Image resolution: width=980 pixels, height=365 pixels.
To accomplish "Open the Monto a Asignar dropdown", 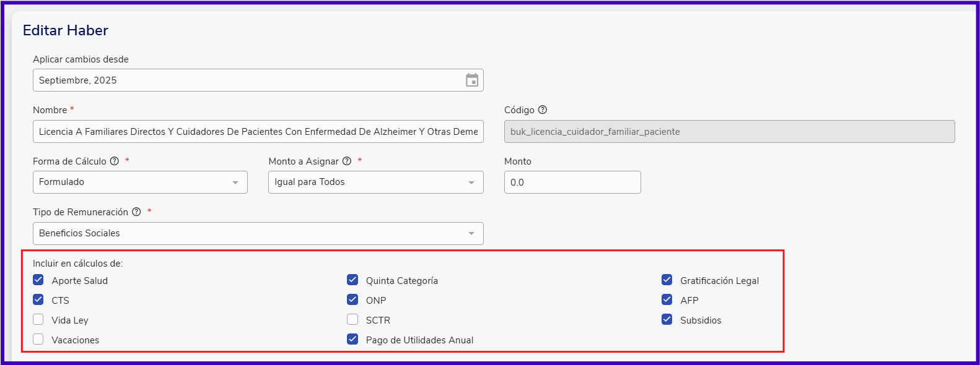I will pos(375,182).
